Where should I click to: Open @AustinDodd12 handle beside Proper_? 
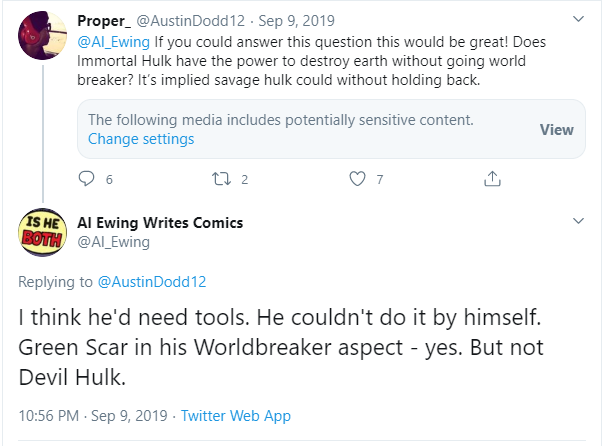(191, 21)
